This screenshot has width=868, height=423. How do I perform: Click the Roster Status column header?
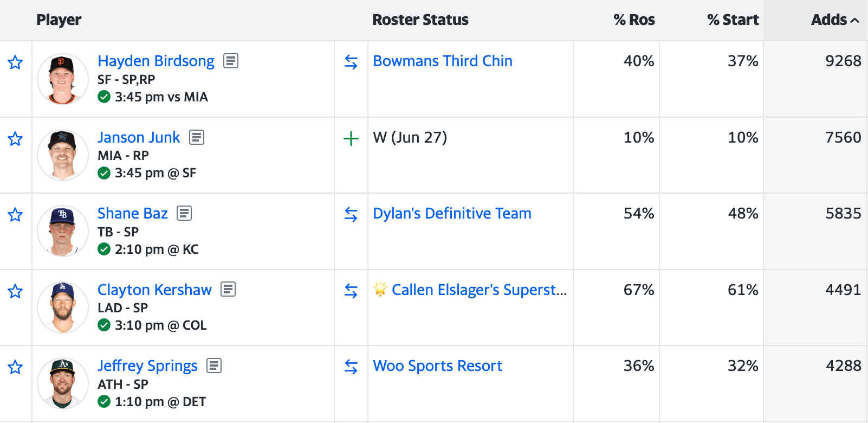pyautogui.click(x=420, y=20)
